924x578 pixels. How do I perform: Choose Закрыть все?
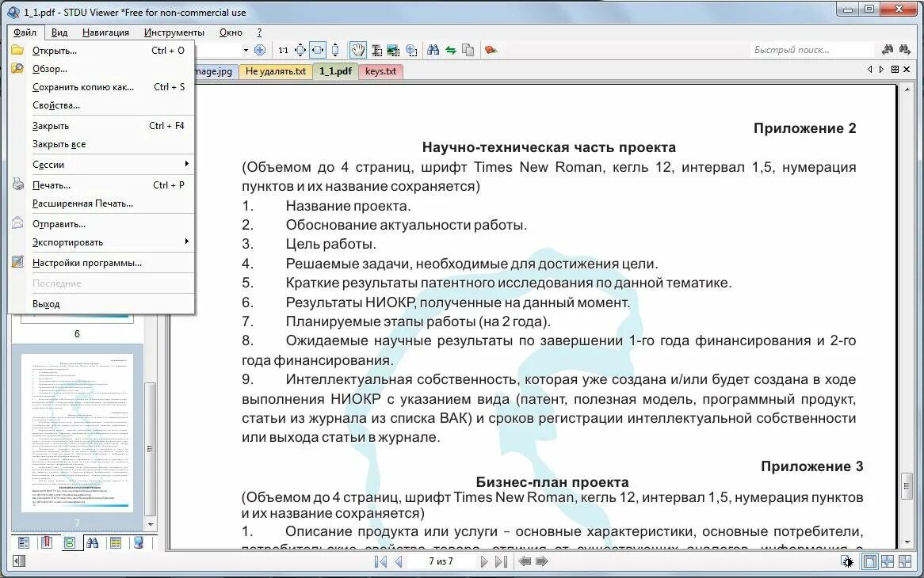(101, 144)
